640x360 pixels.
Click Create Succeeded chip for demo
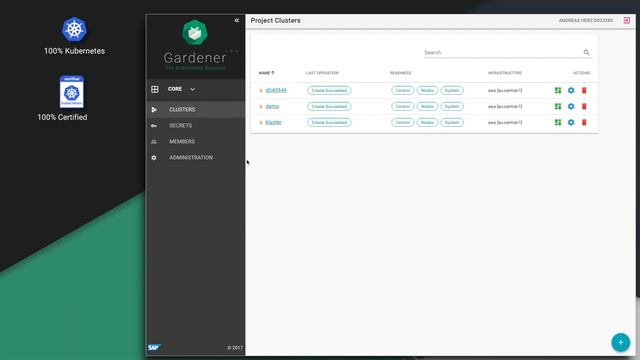coord(329,106)
